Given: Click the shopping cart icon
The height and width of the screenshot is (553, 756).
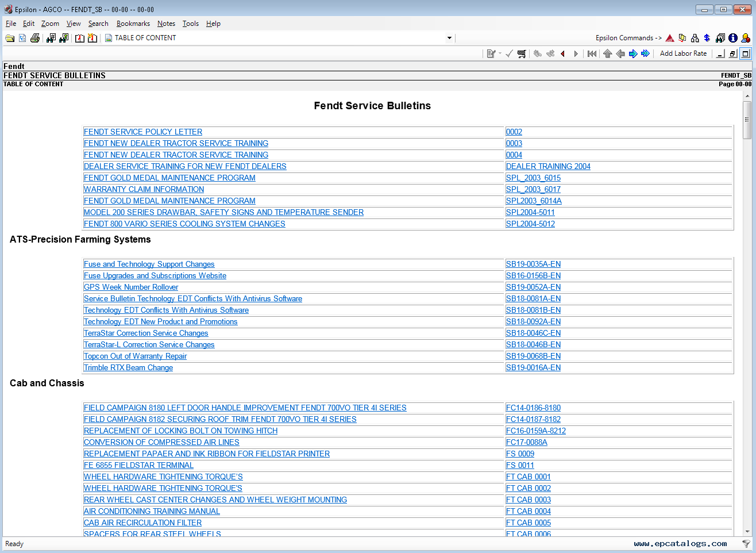Looking at the screenshot, I should click(522, 53).
